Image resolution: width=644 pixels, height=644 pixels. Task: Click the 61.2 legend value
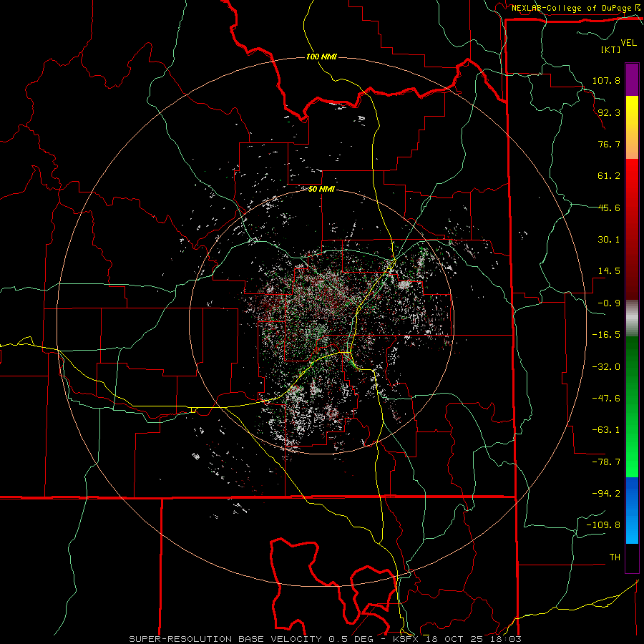609,176
